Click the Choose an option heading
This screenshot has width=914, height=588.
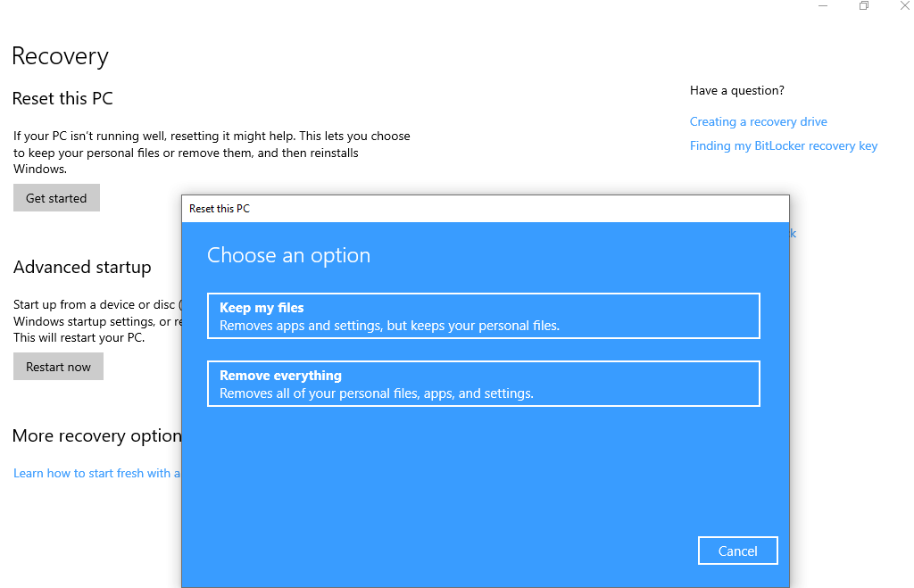[288, 255]
